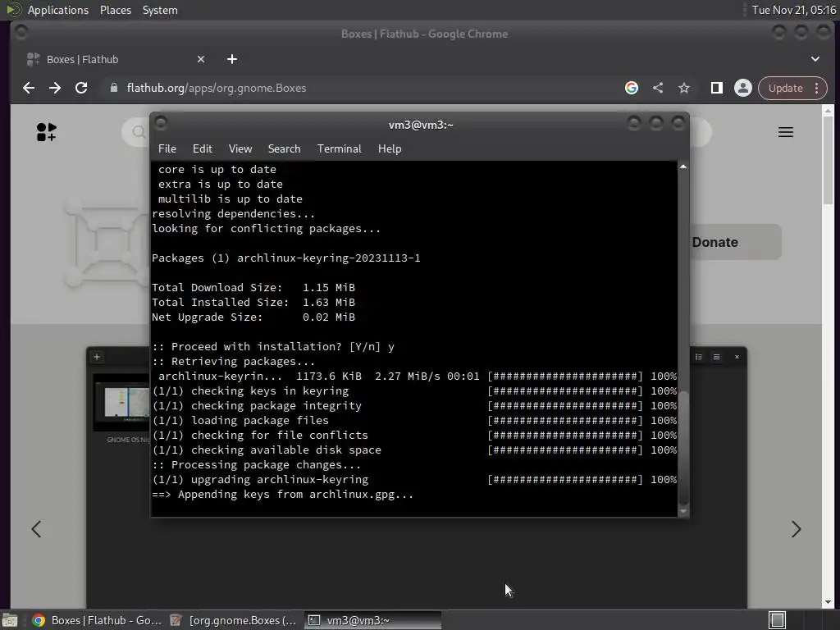The width and height of the screenshot is (840, 630).
Task: Open tab search dropdown chevron
Action: click(815, 59)
